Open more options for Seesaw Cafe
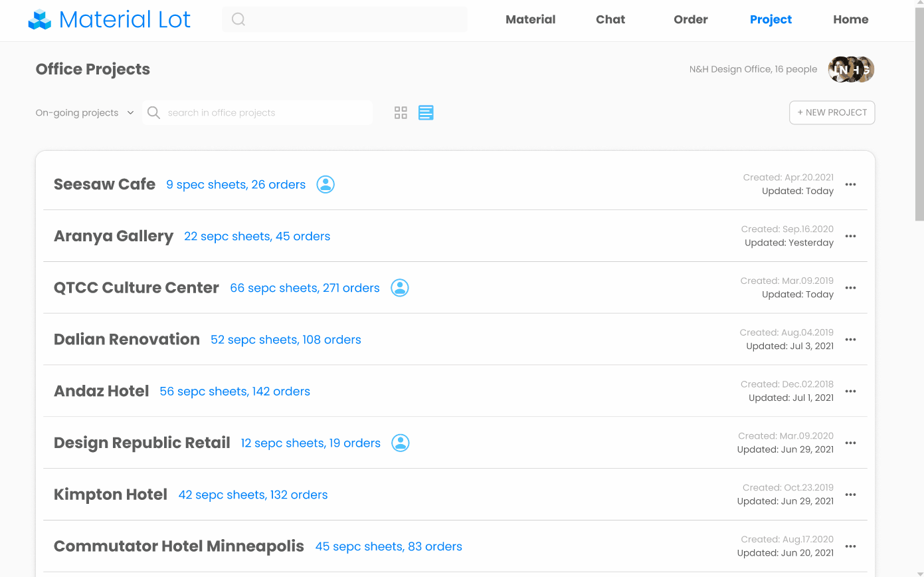 click(850, 184)
